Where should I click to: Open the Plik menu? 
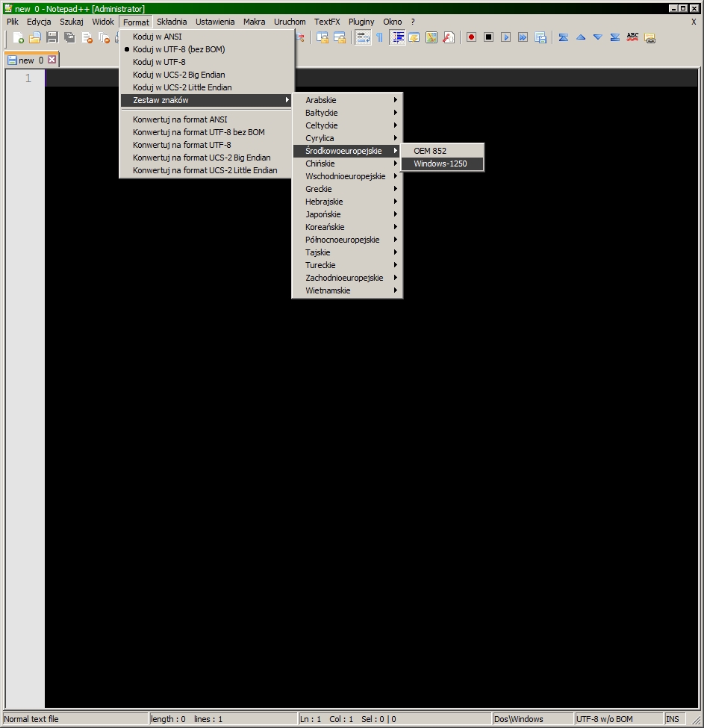[13, 22]
